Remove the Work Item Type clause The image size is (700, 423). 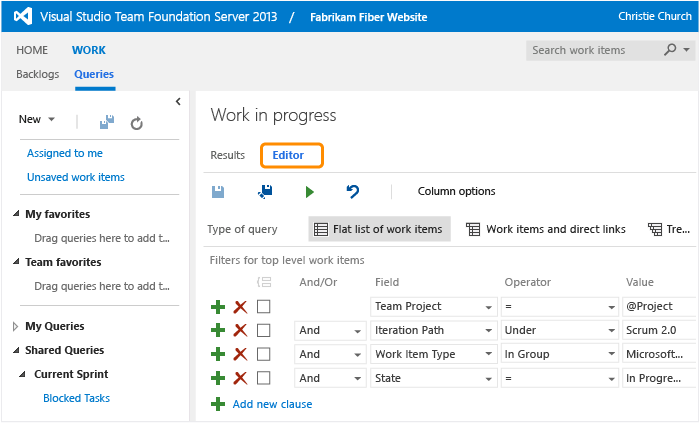[x=240, y=354]
